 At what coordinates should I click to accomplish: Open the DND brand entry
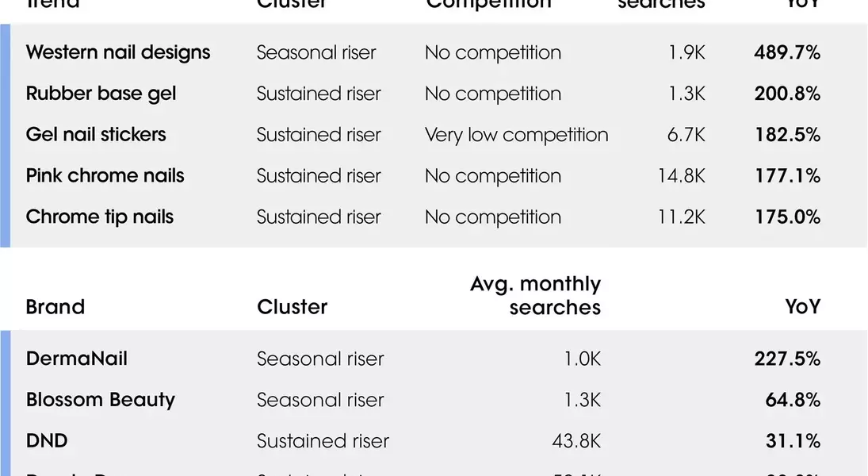[47, 441]
